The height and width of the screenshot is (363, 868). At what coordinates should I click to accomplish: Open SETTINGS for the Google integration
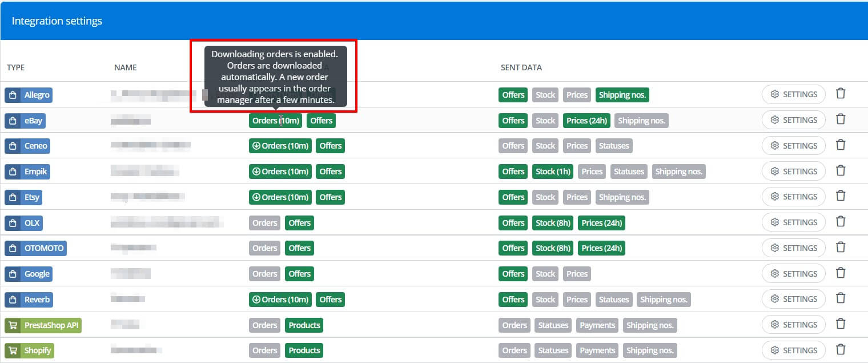[794, 274]
